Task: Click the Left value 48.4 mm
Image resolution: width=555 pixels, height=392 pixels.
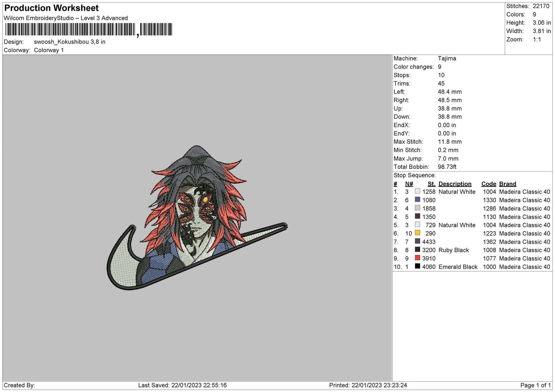Action: 450,92
